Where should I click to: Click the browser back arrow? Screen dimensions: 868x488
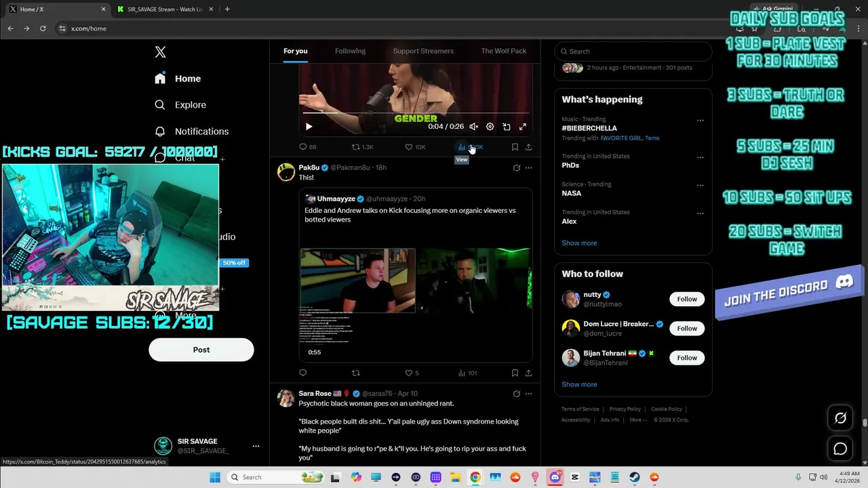click(10, 28)
